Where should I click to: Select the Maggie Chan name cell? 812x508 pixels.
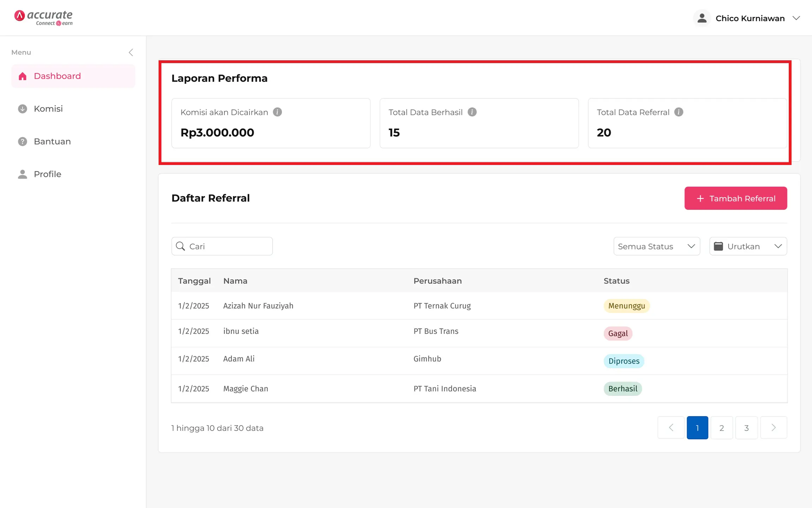coord(246,389)
